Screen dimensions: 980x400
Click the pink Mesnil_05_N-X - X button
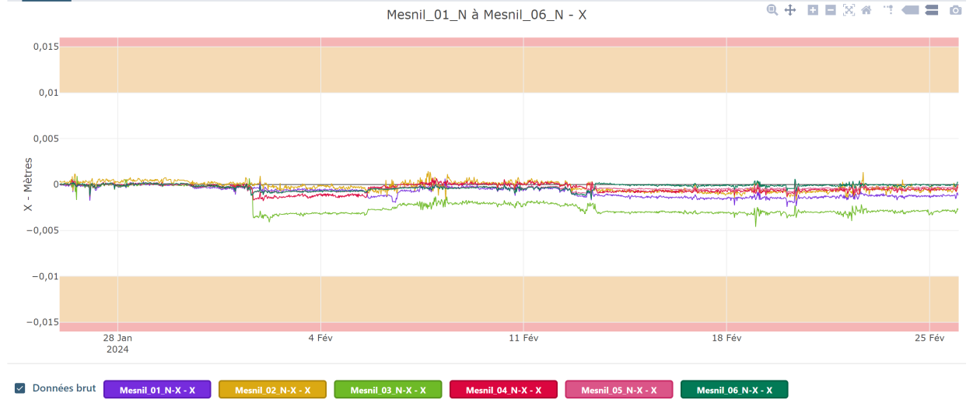click(x=619, y=390)
